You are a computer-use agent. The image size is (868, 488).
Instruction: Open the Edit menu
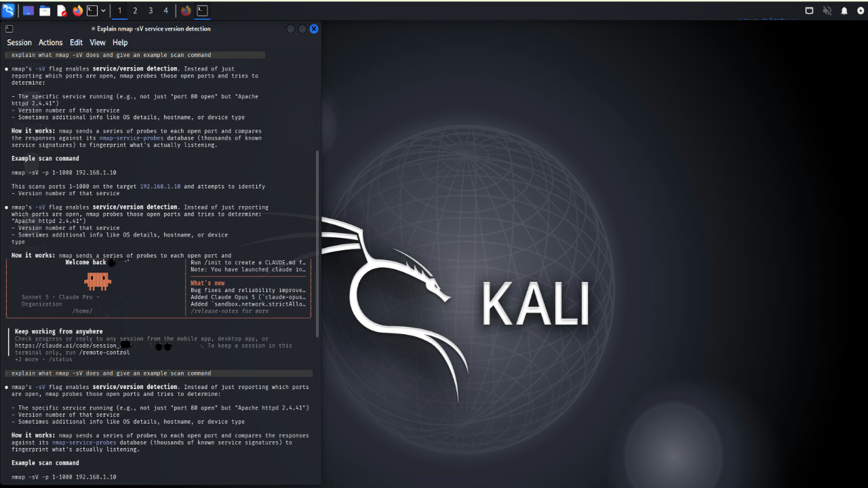[76, 43]
